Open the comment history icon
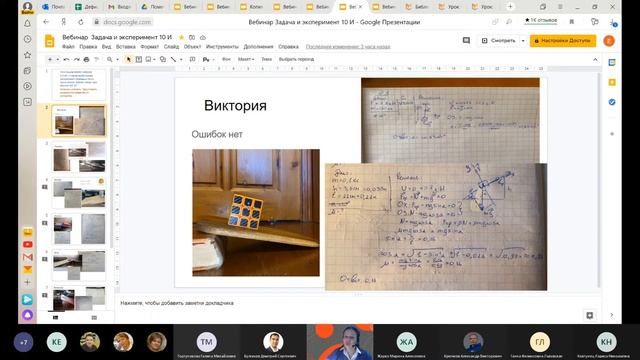The image size is (640, 360). point(466,41)
